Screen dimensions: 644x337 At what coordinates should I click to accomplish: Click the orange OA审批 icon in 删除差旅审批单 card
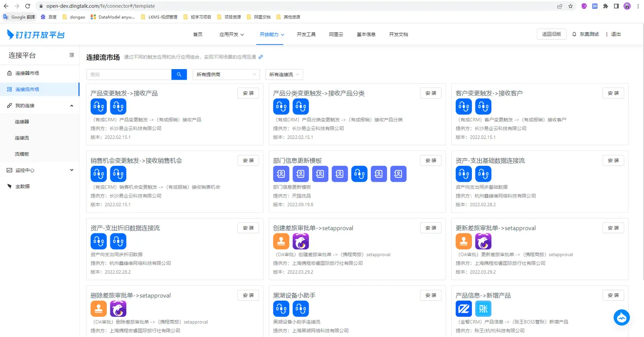pyautogui.click(x=98, y=308)
